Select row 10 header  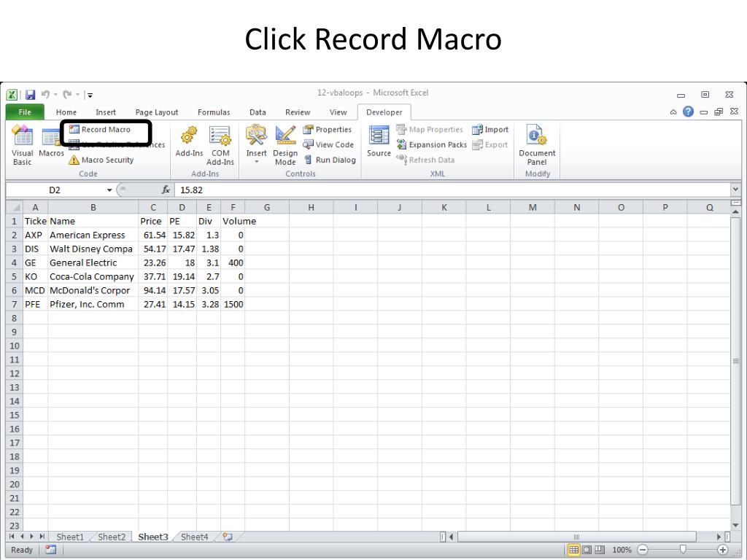(15, 346)
